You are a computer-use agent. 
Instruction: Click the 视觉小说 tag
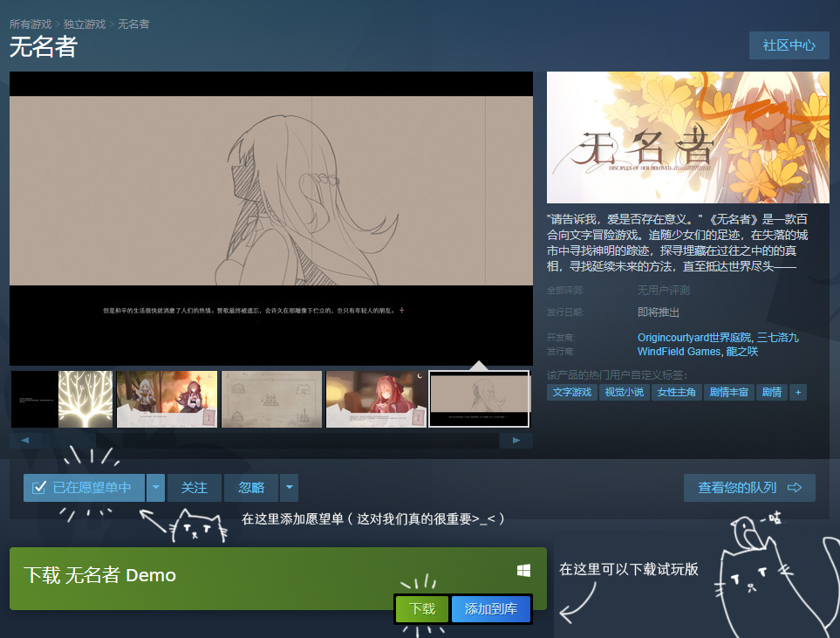point(624,393)
